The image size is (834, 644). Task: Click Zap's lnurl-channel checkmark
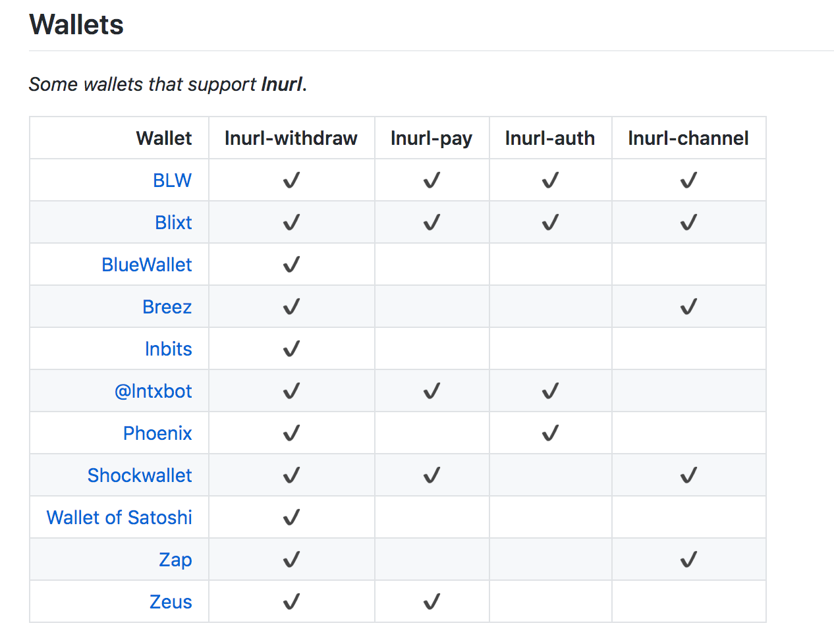click(x=688, y=560)
